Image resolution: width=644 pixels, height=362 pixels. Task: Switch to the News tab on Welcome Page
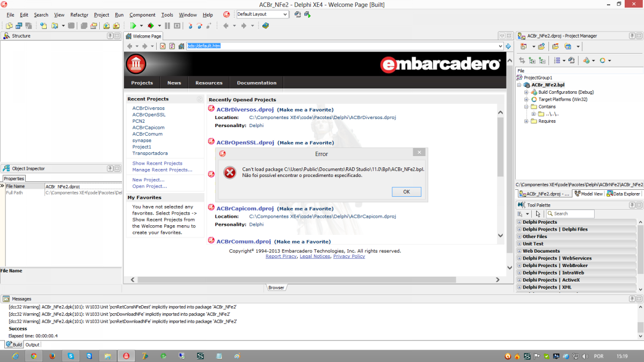[x=174, y=83]
